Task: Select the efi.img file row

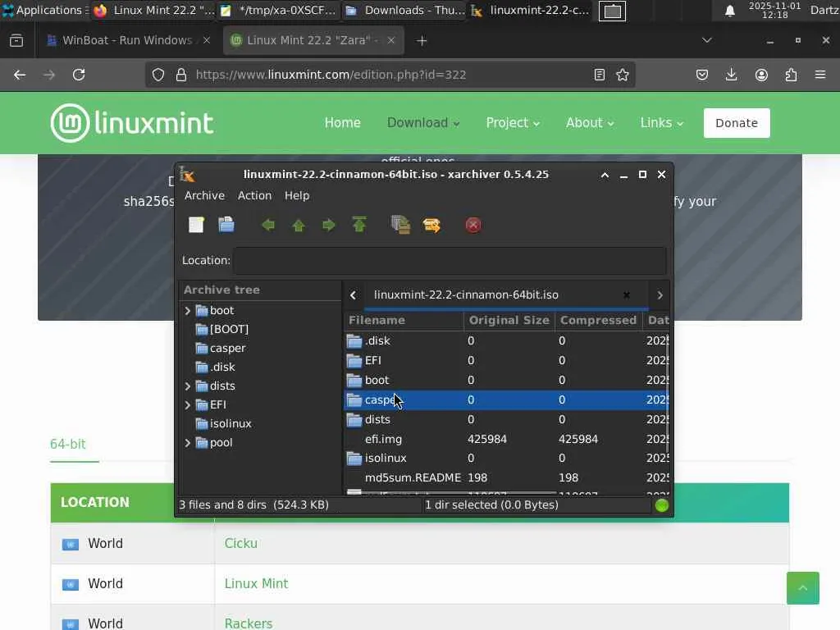Action: click(505, 440)
